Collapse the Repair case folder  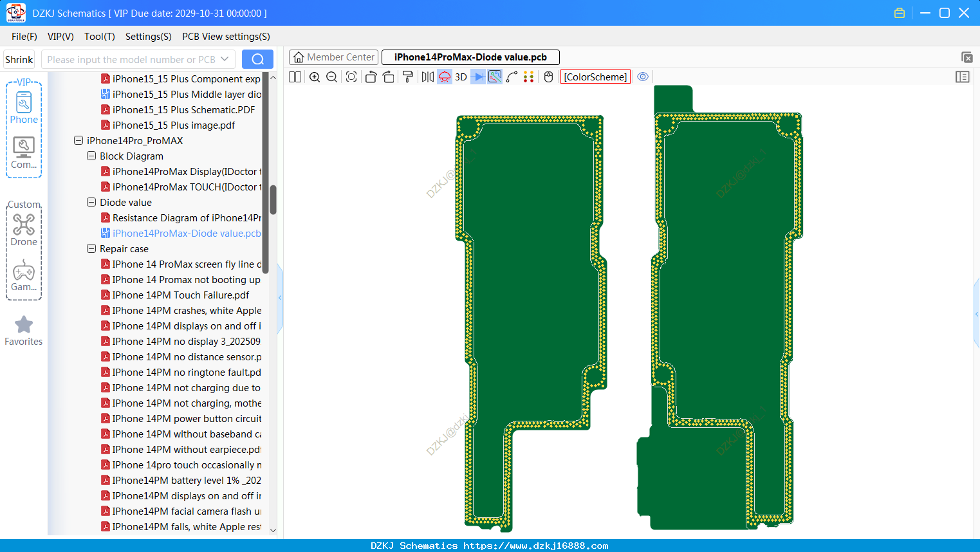point(91,248)
